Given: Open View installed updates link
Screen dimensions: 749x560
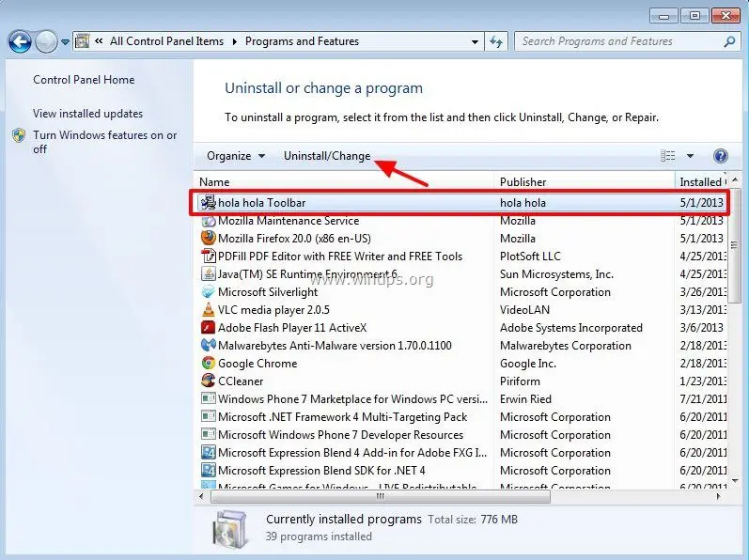Looking at the screenshot, I should (88, 114).
